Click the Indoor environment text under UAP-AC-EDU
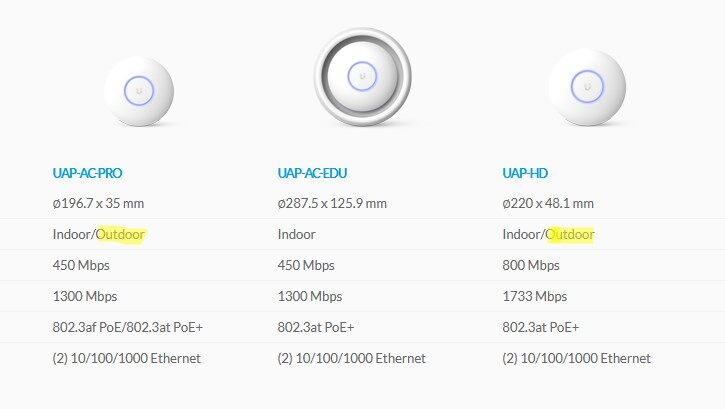725x409 pixels. 296,234
